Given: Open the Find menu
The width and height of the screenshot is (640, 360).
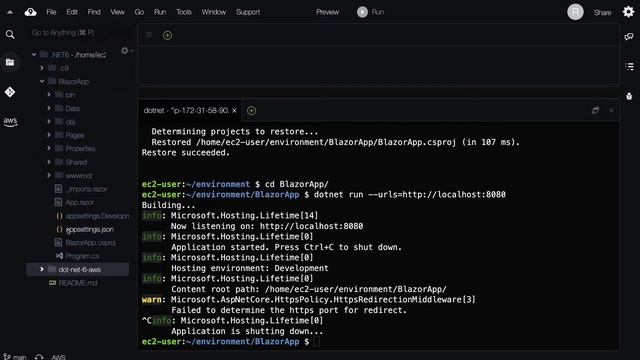Looking at the screenshot, I should (94, 12).
